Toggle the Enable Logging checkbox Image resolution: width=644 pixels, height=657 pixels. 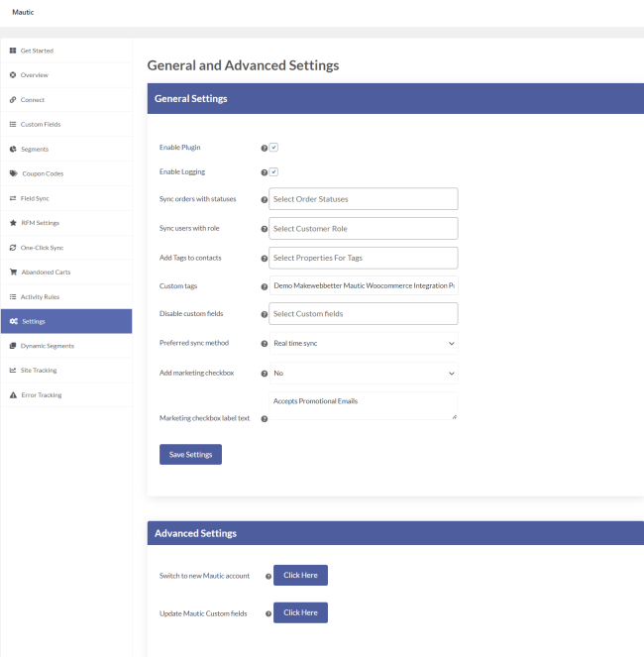pos(273,172)
